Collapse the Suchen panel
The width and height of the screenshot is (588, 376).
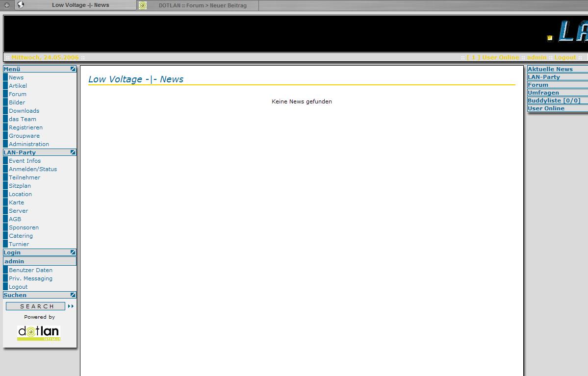[x=73, y=295]
